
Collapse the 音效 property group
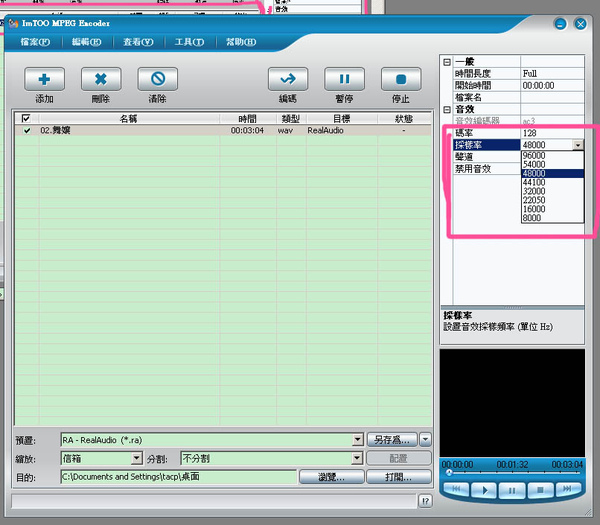coord(447,109)
